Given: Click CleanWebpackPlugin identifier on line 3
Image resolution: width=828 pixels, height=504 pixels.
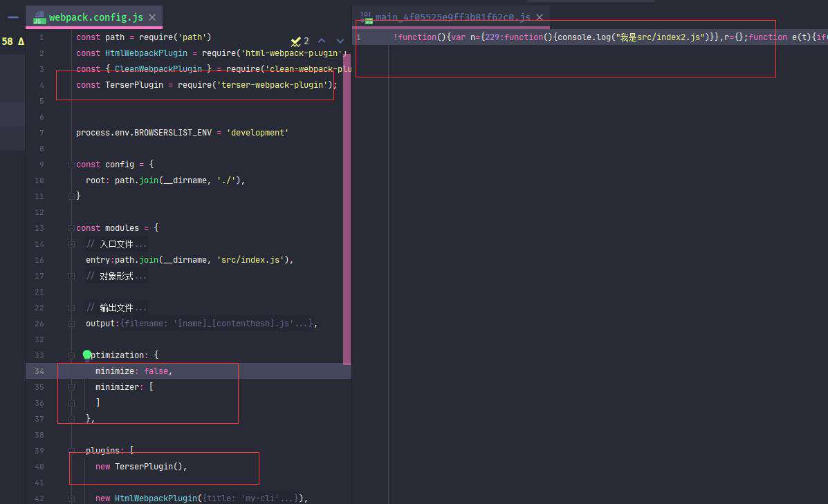Looking at the screenshot, I should [x=158, y=69].
